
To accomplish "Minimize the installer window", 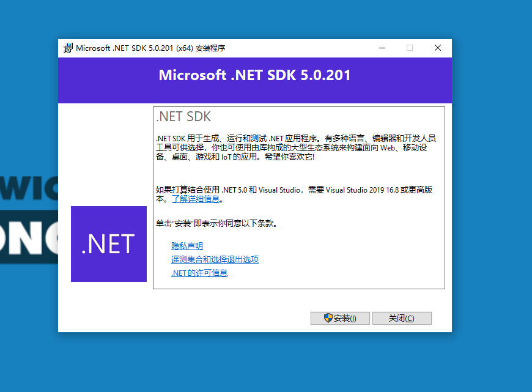I will tap(382, 48).
